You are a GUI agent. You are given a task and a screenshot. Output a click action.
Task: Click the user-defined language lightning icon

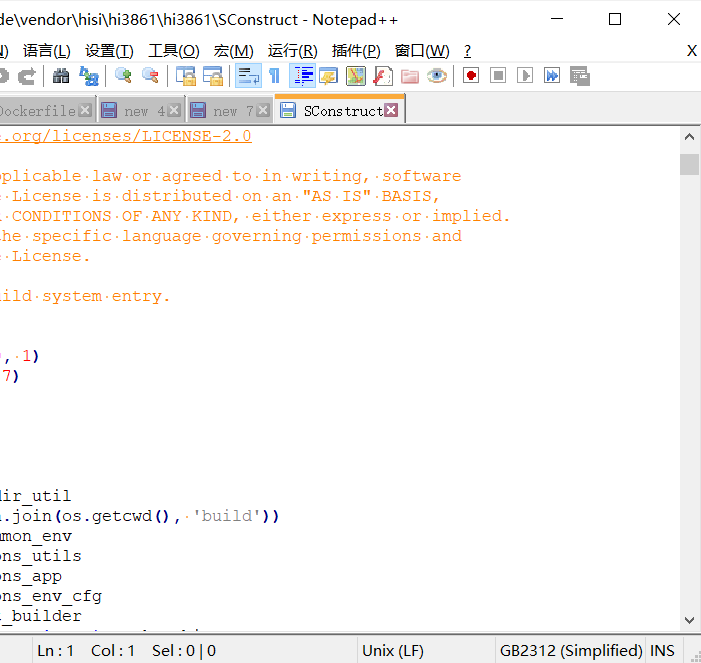point(329,76)
